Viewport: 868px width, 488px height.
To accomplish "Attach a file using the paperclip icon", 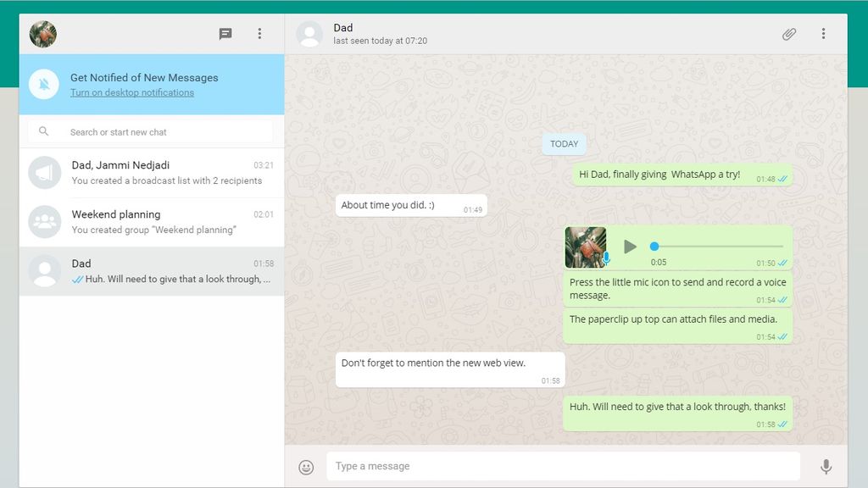I will (x=788, y=34).
